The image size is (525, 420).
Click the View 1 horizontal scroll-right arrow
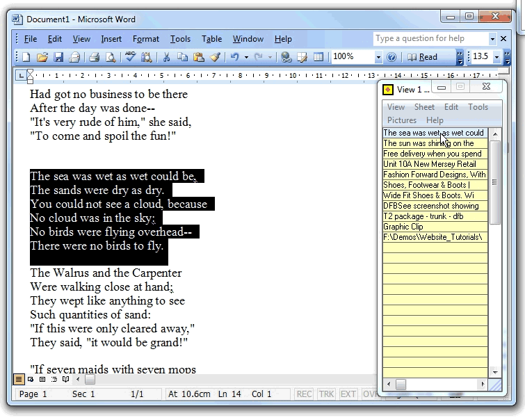tap(483, 384)
